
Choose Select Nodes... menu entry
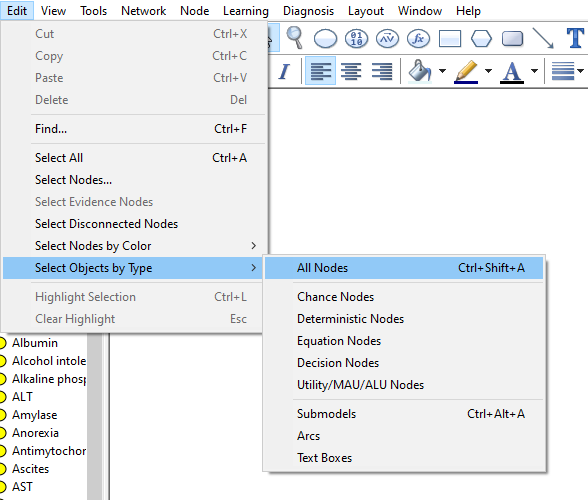point(134,180)
